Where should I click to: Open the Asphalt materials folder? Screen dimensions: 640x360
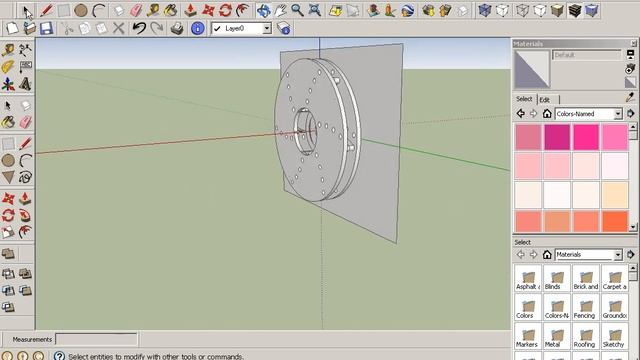point(528,278)
